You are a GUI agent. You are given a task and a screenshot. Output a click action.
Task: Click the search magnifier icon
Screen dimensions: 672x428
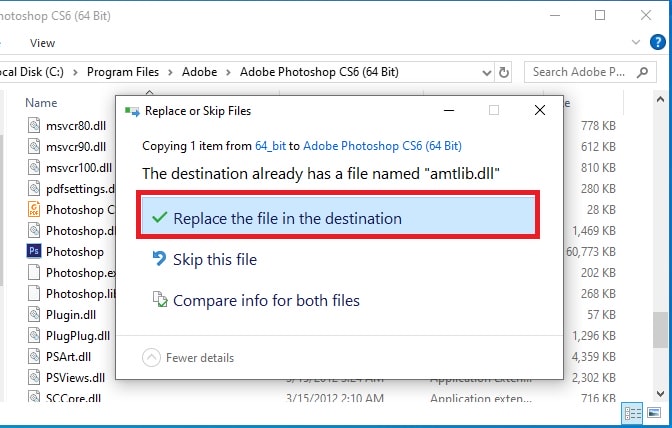point(642,72)
